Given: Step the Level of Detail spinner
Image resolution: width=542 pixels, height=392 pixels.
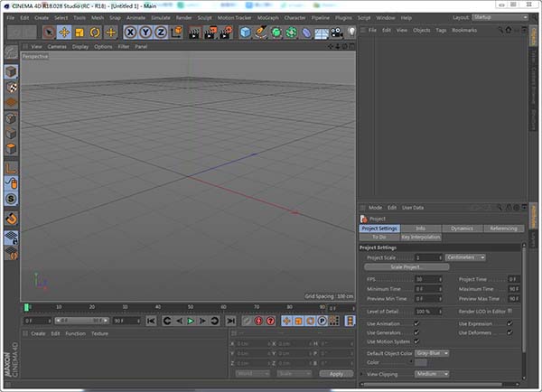Looking at the screenshot, I should 441,312.
